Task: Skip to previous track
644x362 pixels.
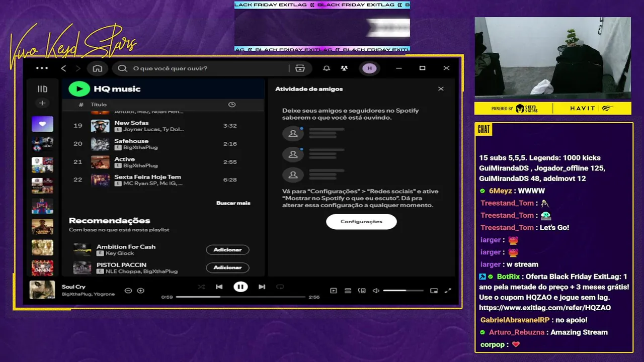Action: pos(219,287)
